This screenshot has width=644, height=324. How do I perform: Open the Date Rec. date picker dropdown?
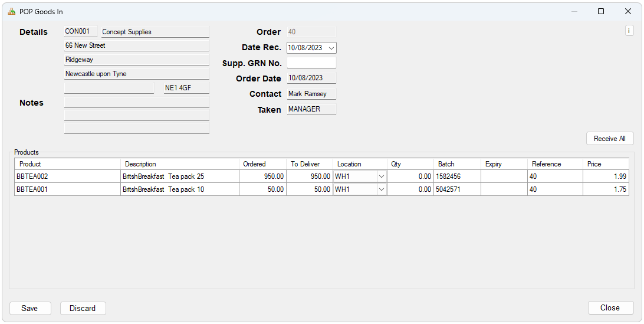point(331,48)
